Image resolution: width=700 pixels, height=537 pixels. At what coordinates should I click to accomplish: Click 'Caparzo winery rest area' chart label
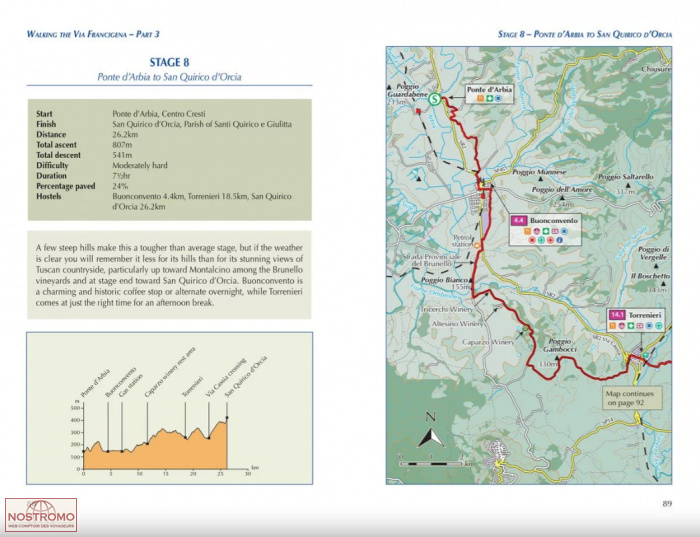pos(170,372)
